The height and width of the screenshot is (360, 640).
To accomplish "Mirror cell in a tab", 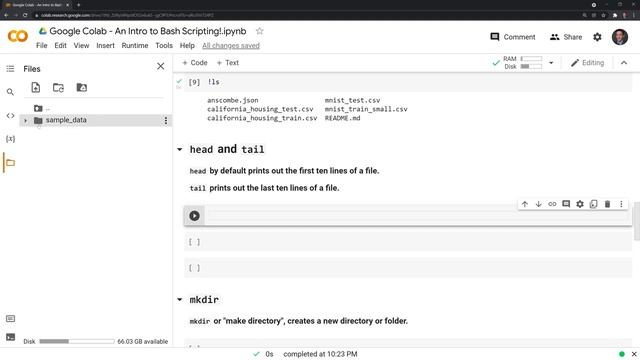I will (593, 204).
